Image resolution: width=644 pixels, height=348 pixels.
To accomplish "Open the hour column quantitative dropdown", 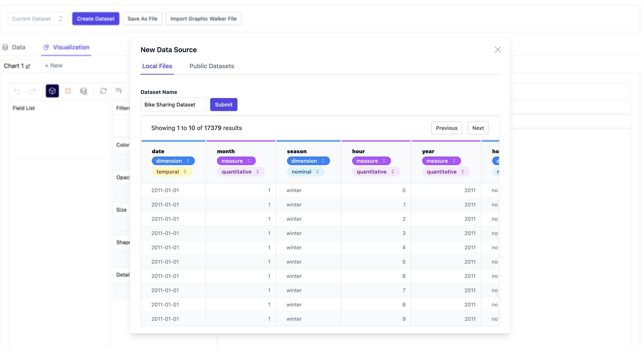I will [375, 172].
